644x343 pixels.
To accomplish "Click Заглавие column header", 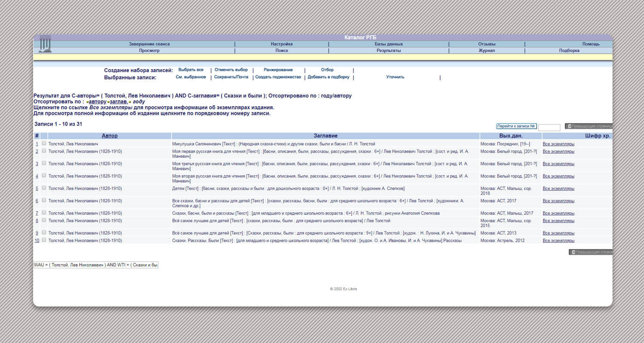I will tap(325, 136).
